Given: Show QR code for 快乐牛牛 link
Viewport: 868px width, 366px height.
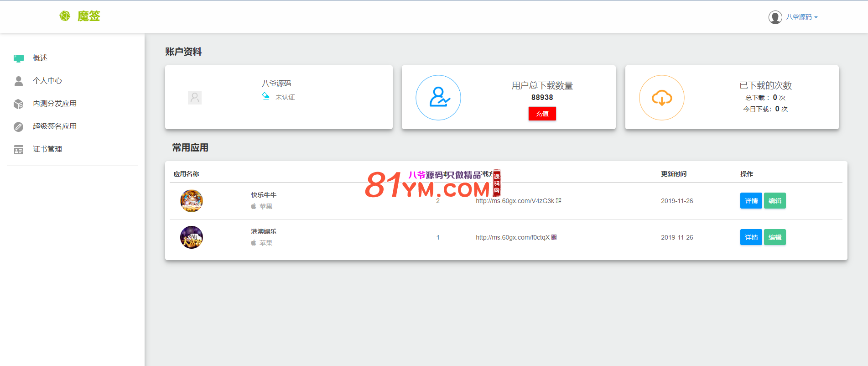Looking at the screenshot, I should coord(559,201).
